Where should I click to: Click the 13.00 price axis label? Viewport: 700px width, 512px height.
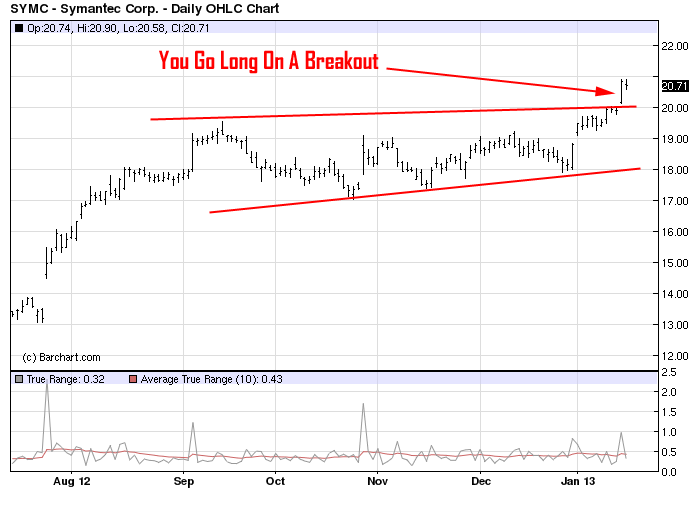tap(675, 325)
